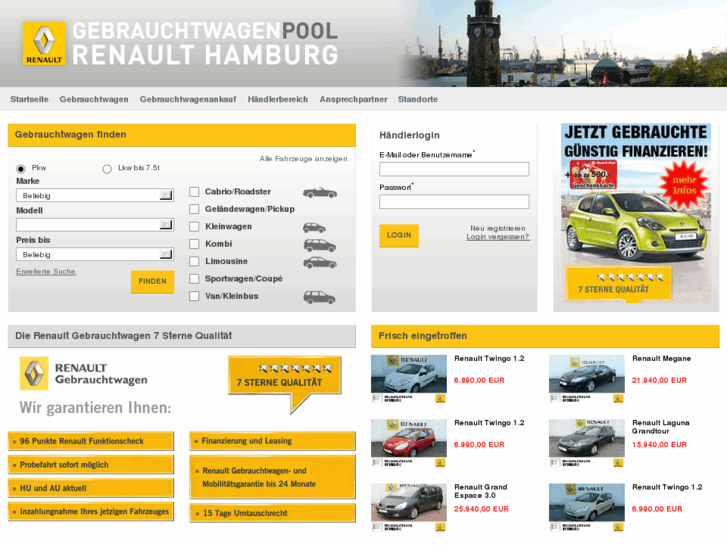
Task: Click the Neu registrieren link
Action: 497,228
